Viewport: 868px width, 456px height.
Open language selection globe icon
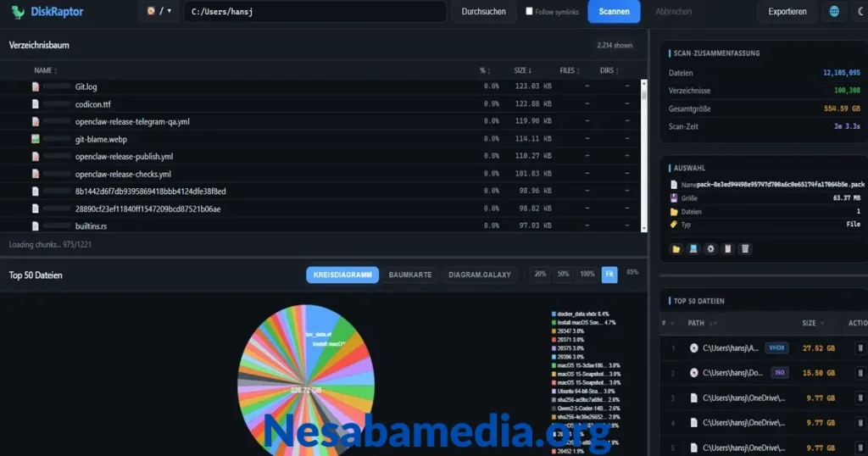[834, 11]
